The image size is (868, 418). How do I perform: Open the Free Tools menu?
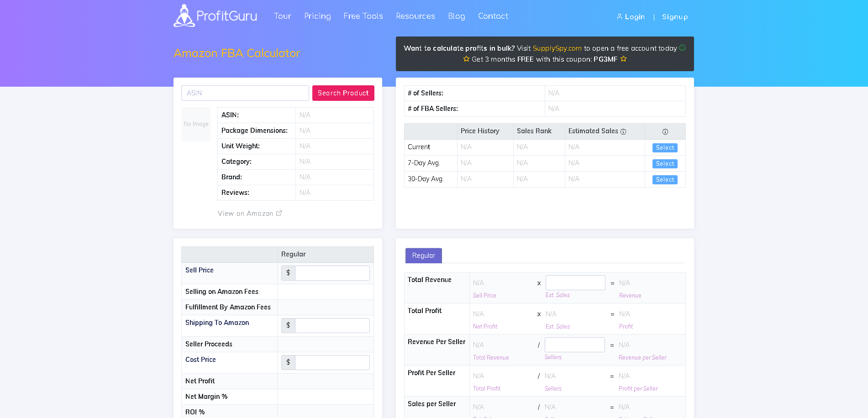(363, 16)
